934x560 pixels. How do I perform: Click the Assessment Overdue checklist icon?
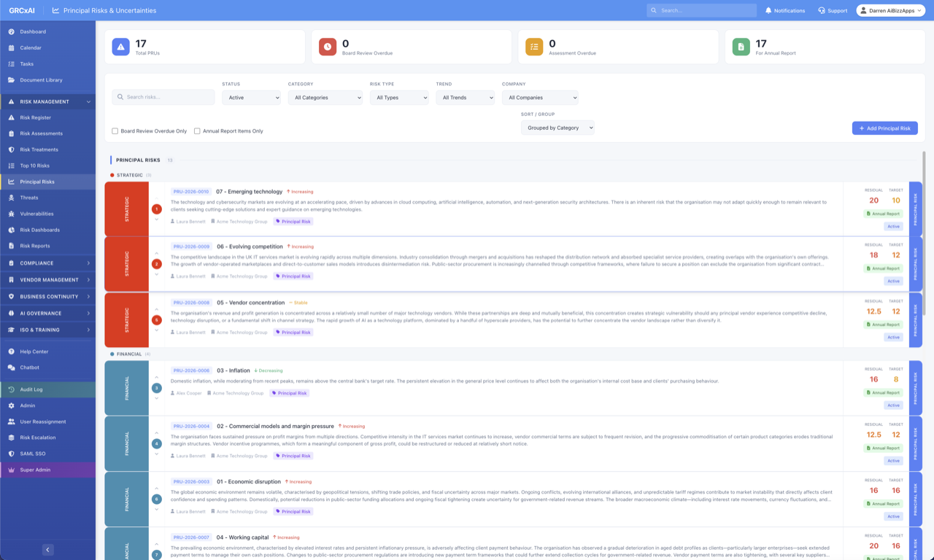pos(534,47)
